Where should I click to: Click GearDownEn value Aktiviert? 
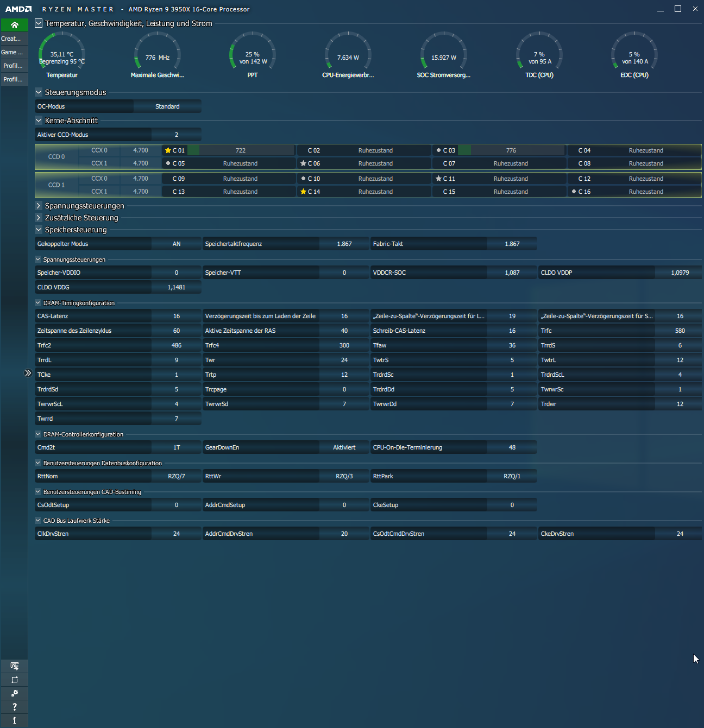pos(344,447)
